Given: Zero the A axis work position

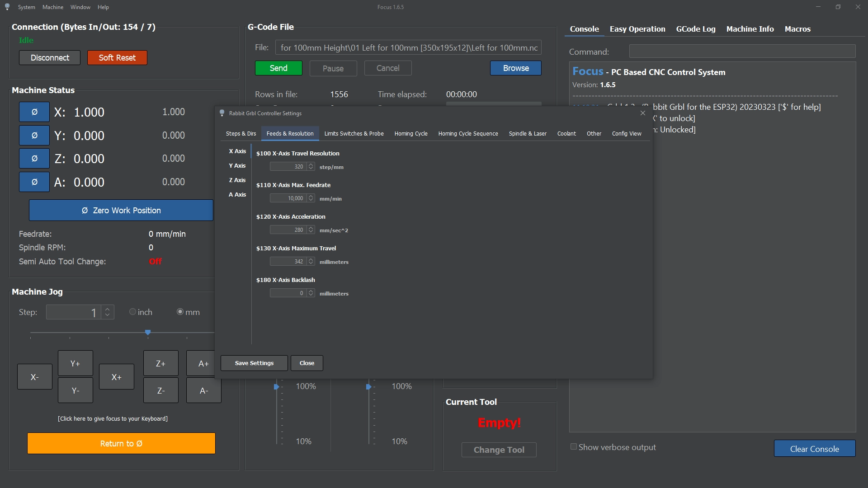Looking at the screenshot, I should tap(34, 182).
